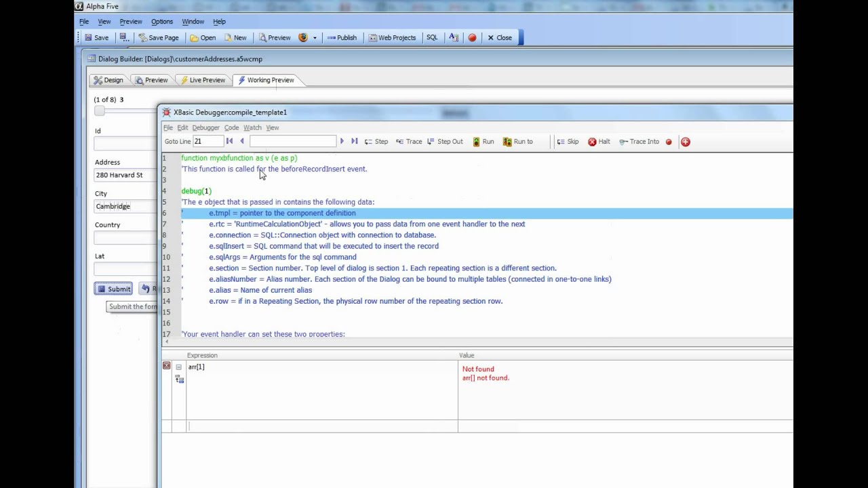This screenshot has height=488, width=868.
Task: Switch to the Live Preview tab
Action: pyautogui.click(x=202, y=80)
